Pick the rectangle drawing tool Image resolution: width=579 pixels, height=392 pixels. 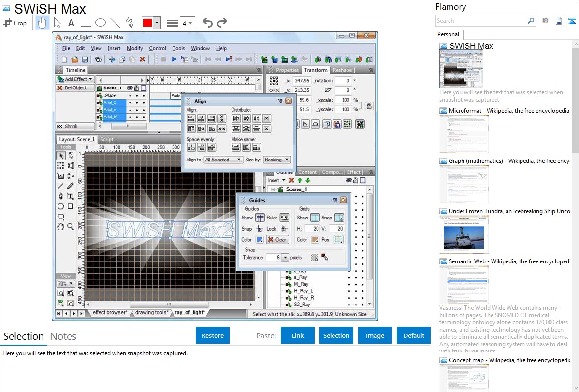point(86,23)
